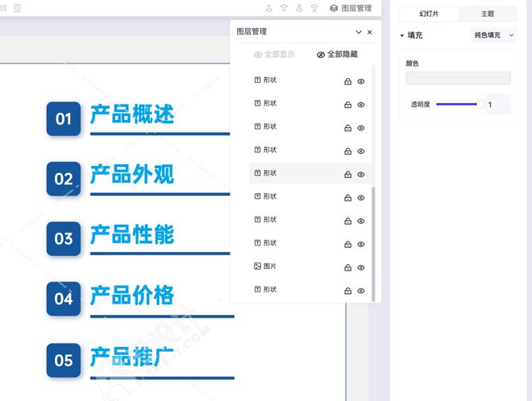Screen dimensions: 532x401
Task: Collapse the 图层管理 panel with the chevron
Action: point(359,32)
